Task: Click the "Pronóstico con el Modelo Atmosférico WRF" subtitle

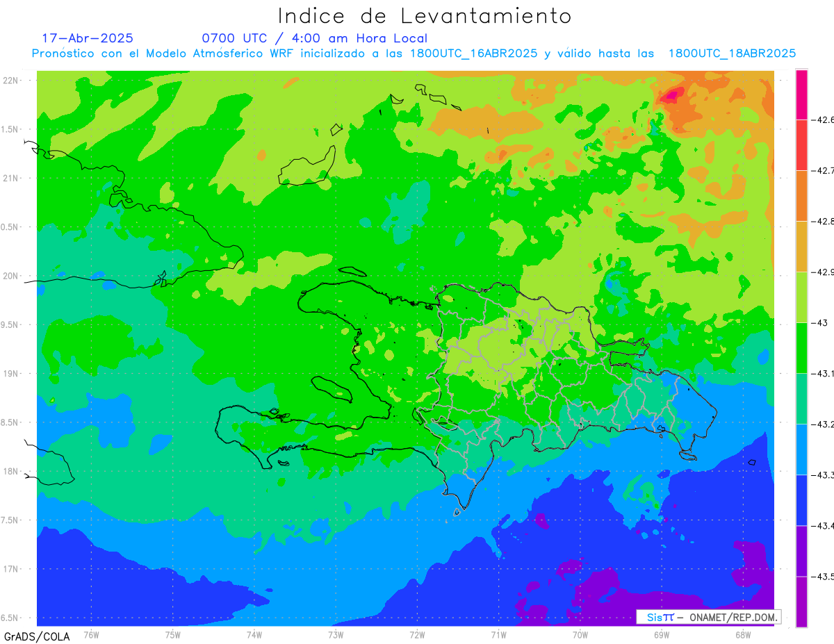Action: (164, 53)
